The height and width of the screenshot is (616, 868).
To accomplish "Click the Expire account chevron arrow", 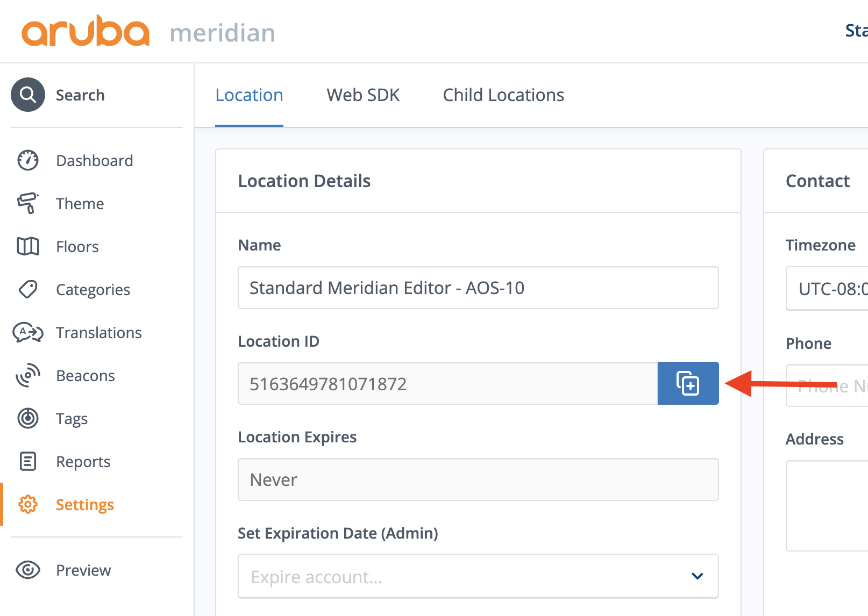I will tap(698, 576).
